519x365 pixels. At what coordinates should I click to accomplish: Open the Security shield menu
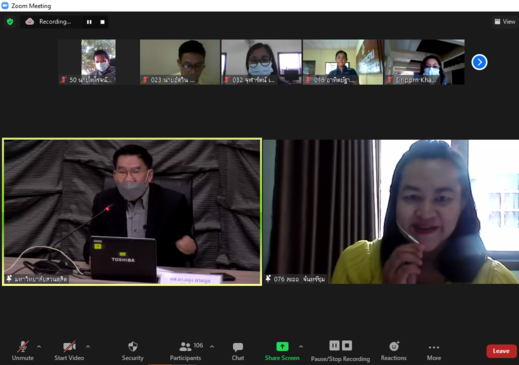[133, 351]
